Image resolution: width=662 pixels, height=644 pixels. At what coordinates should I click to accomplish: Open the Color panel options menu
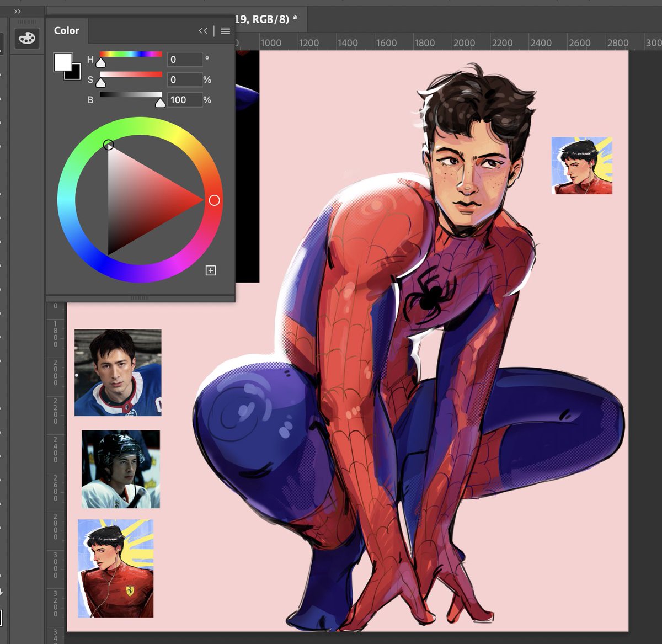point(225,31)
